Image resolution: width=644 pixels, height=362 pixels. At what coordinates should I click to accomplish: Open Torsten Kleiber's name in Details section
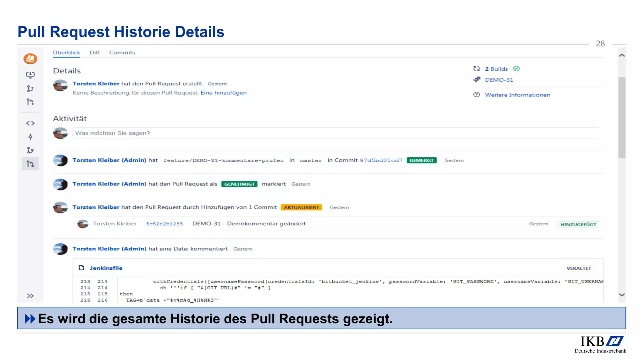[96, 84]
